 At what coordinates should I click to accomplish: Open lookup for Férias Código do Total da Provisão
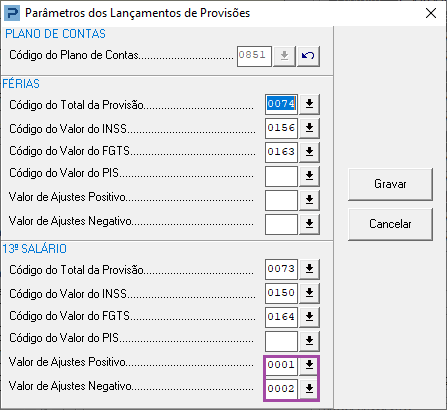click(309, 104)
